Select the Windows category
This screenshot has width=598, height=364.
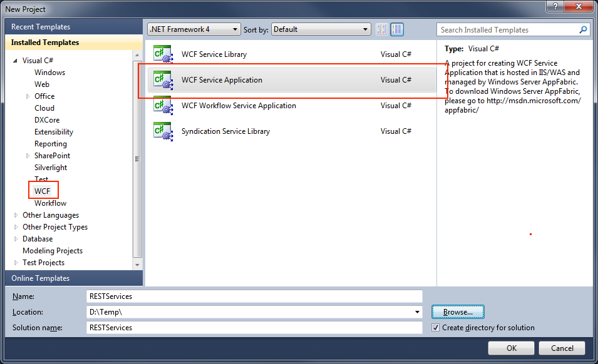49,73
